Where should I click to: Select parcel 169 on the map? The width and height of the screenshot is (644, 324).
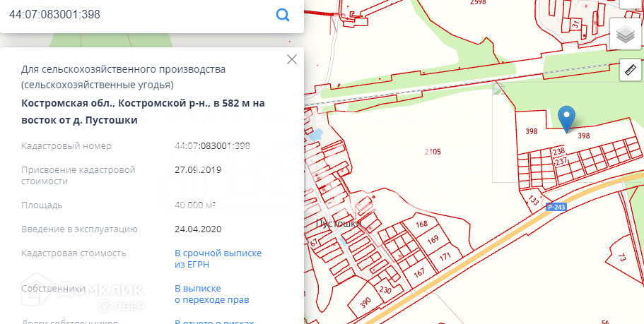point(433,240)
